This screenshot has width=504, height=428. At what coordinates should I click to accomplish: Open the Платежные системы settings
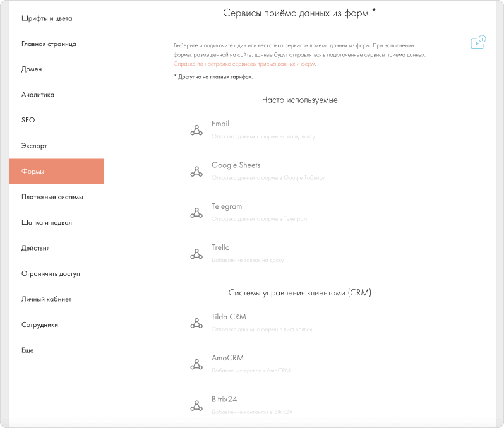(52, 197)
